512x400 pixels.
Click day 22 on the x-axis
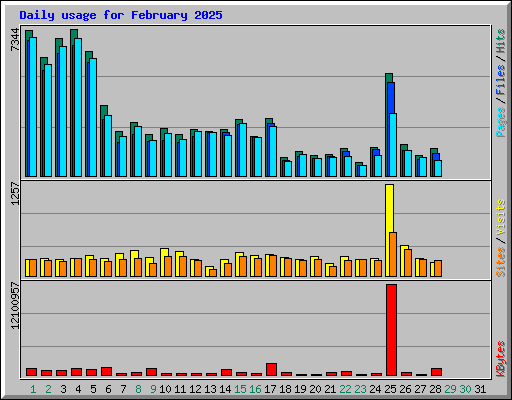[x=345, y=389]
